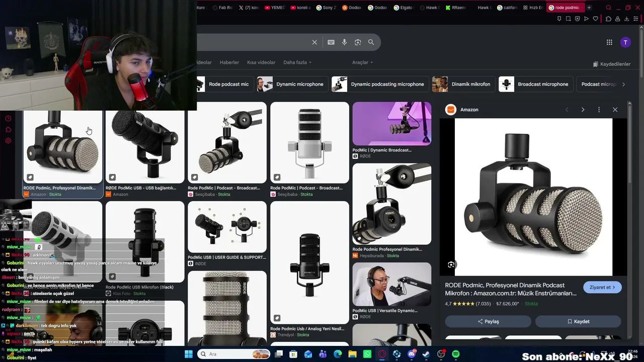Open the Google account avatar menu

[x=625, y=42]
